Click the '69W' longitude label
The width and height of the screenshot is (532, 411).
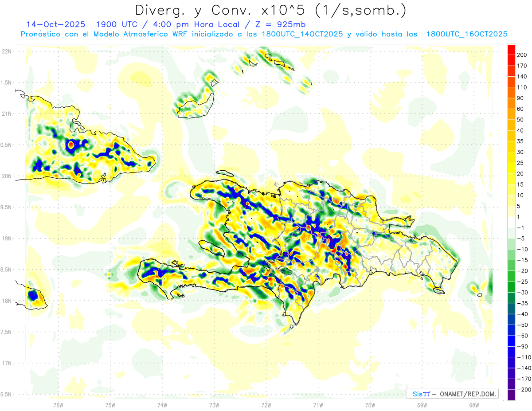pos(422,404)
